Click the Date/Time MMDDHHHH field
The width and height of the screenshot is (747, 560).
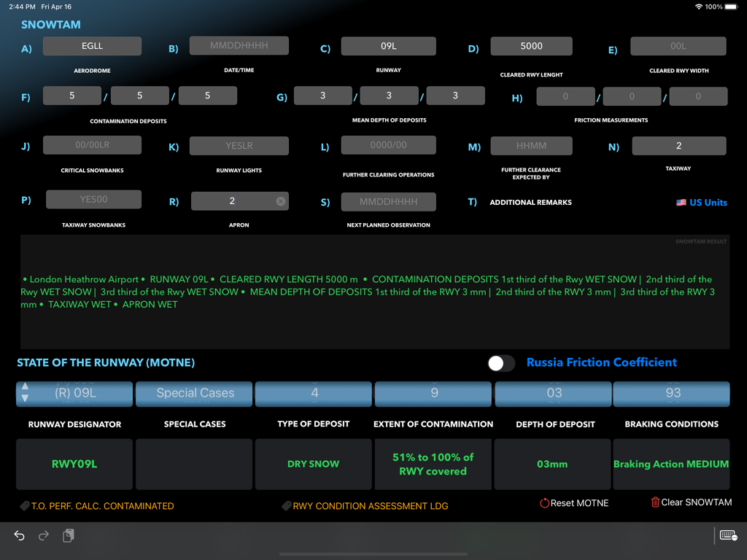click(239, 46)
